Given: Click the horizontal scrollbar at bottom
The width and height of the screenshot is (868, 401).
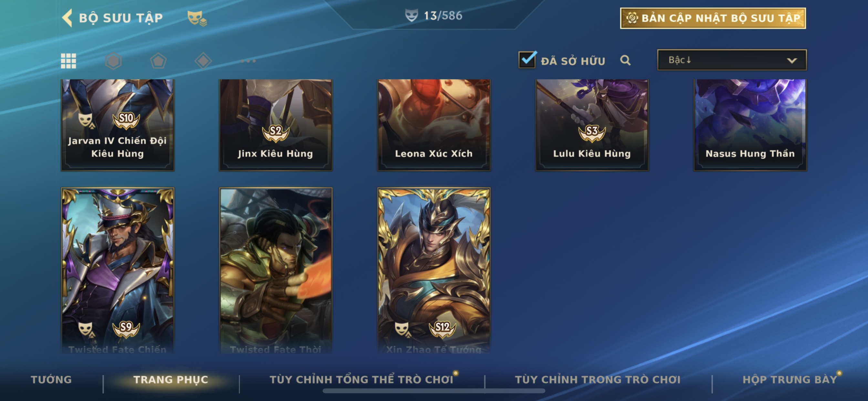Looking at the screenshot, I should point(434,391).
